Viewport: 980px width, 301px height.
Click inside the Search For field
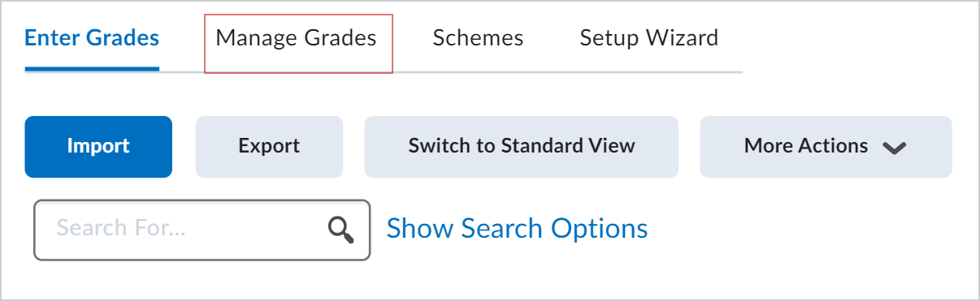pos(202,230)
